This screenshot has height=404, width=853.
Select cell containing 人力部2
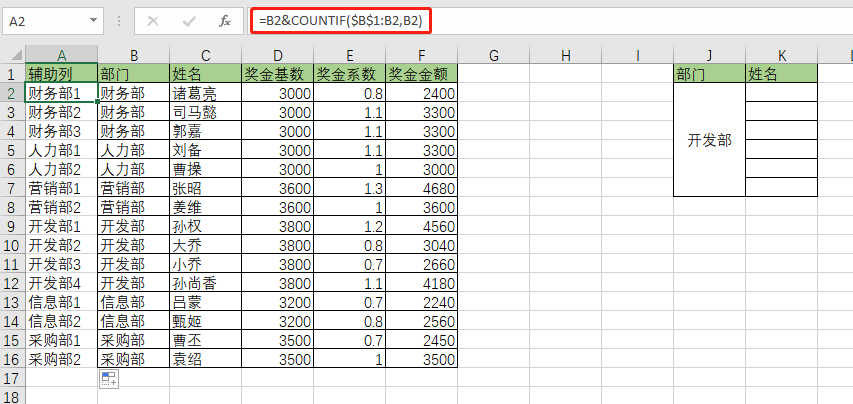pyautogui.click(x=61, y=169)
